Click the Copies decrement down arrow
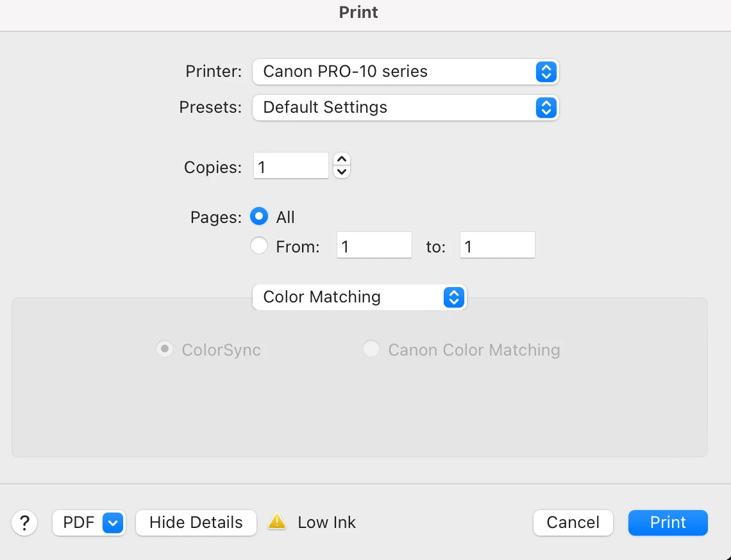This screenshot has height=560, width=731. point(342,171)
